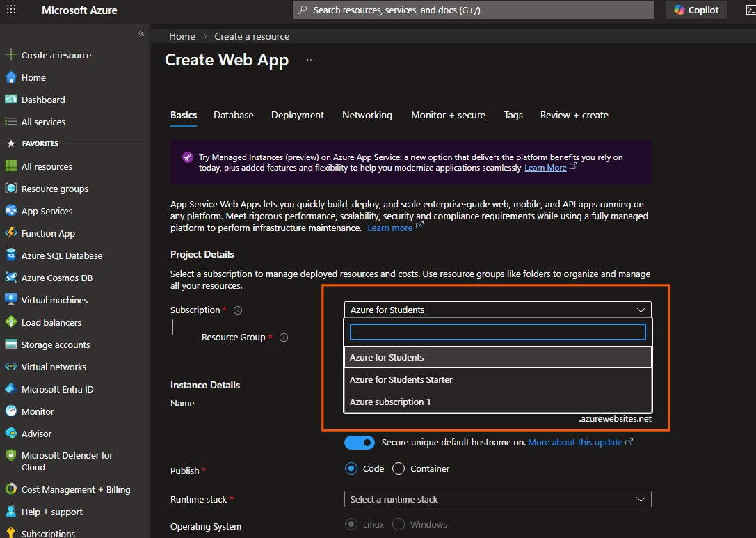Image resolution: width=756 pixels, height=538 pixels.
Task: Switch to the Deployment tab
Action: click(x=298, y=116)
